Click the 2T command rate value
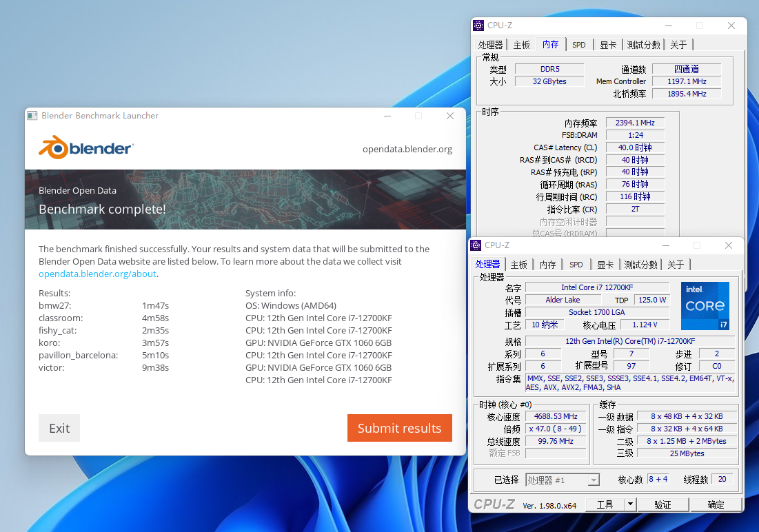759x532 pixels. tap(635, 209)
